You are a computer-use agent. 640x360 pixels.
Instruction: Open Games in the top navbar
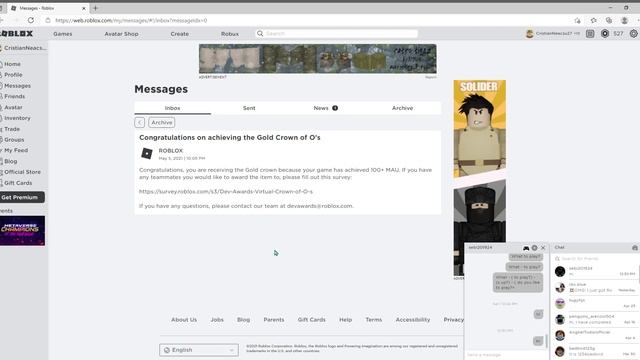pyautogui.click(x=62, y=34)
